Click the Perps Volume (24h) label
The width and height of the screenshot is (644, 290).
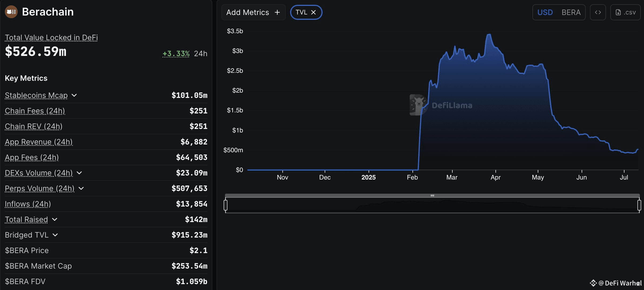(x=40, y=188)
